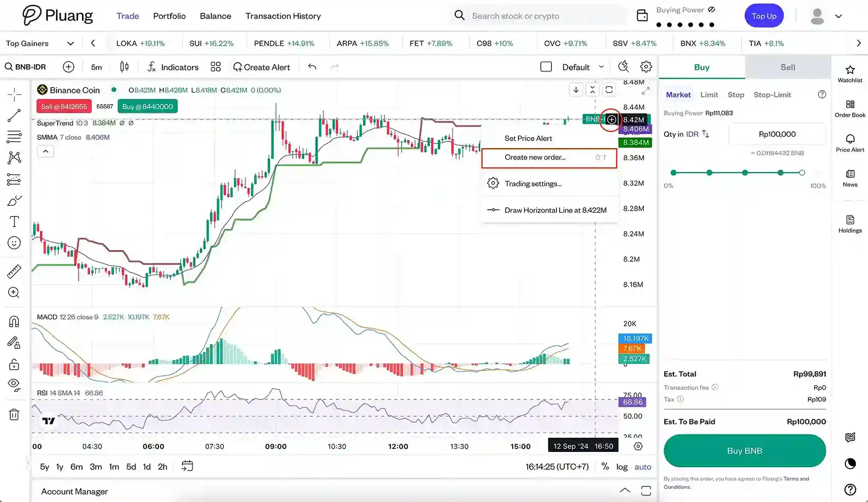Open the PENDLE +14.91% ticker
Image resolution: width=868 pixels, height=502 pixels.
tap(284, 43)
